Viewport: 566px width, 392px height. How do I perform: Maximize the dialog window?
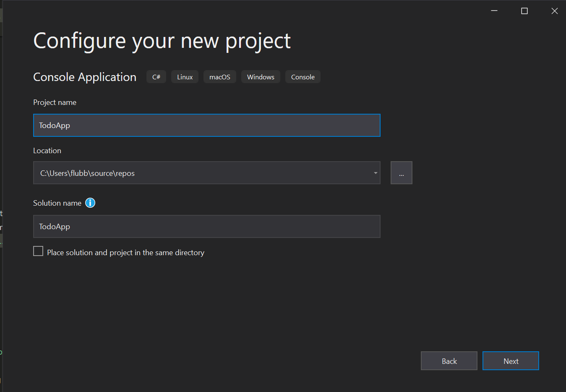[x=524, y=10]
